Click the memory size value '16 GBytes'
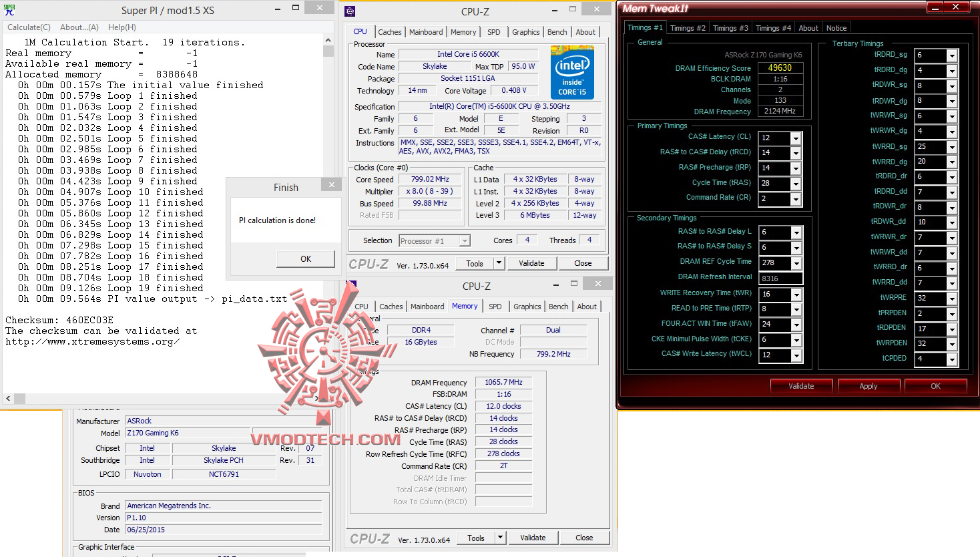The width and height of the screenshot is (980, 557). point(421,342)
